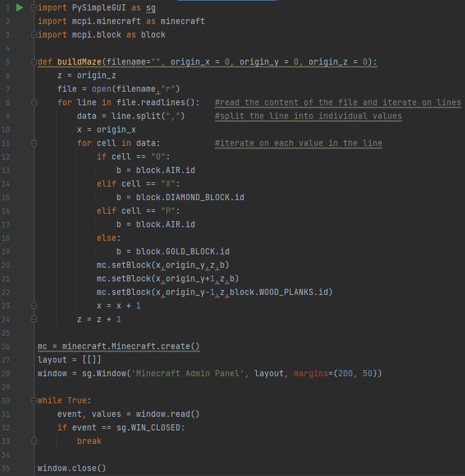
Task: Click the green Run gutter icon
Action: [19, 8]
